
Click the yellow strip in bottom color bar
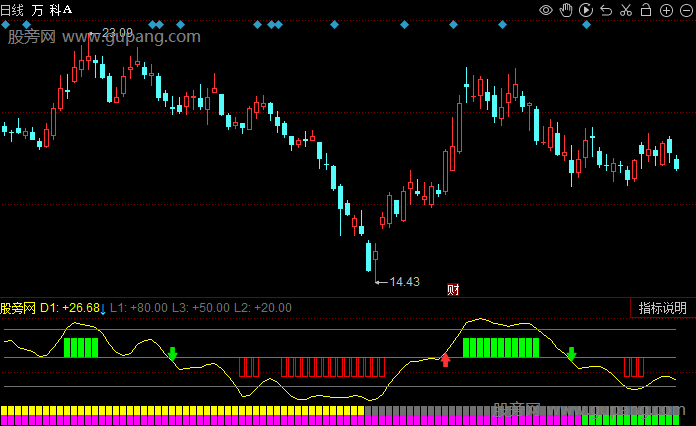pyautogui.click(x=180, y=410)
